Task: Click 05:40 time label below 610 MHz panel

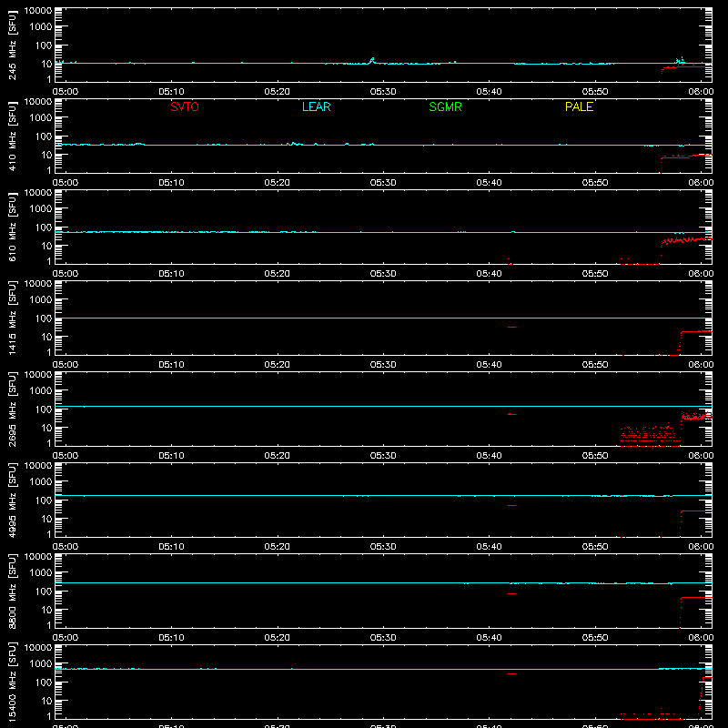Action: click(x=489, y=274)
